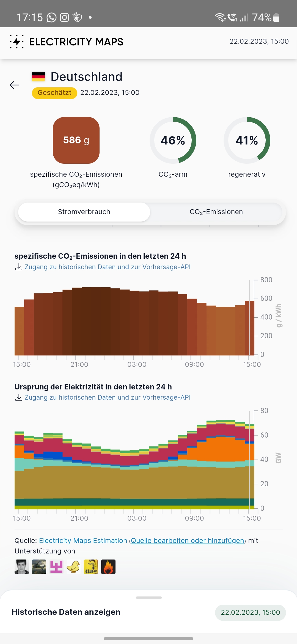The height and width of the screenshot is (644, 297).
Task: Tap the helicopter supporter avatar
Action: click(x=39, y=566)
